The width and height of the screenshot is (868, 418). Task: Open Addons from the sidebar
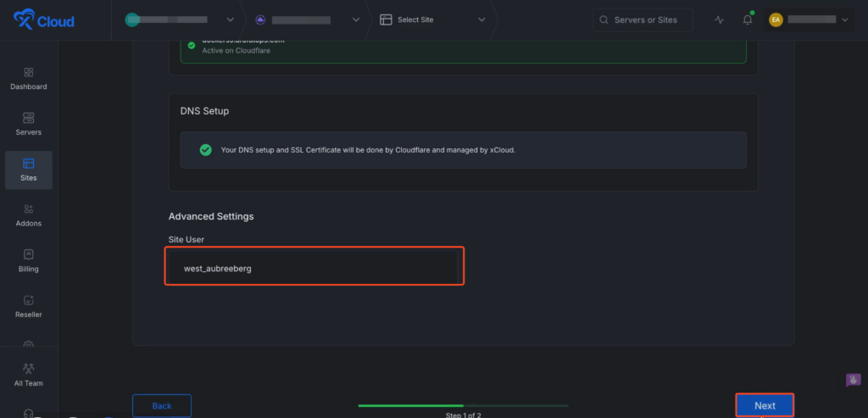pyautogui.click(x=28, y=215)
